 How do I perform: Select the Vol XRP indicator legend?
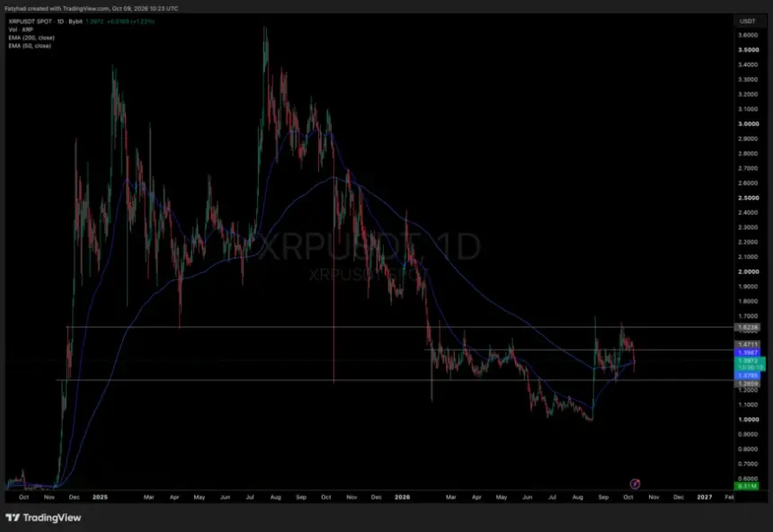tap(21, 30)
